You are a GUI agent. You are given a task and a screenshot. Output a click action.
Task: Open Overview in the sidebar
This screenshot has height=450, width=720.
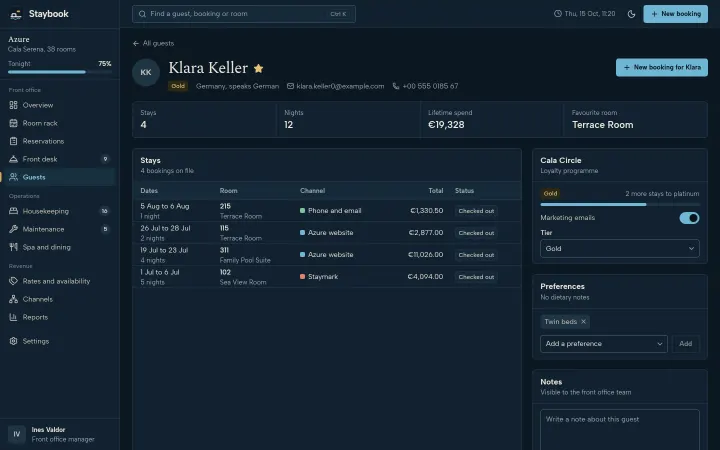click(58, 105)
